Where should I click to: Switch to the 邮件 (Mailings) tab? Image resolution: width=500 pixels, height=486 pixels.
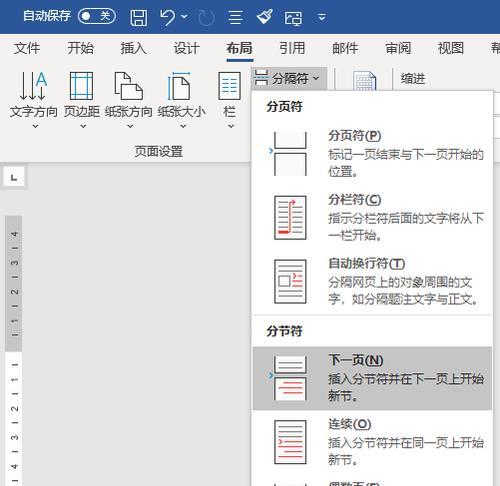pyautogui.click(x=345, y=48)
